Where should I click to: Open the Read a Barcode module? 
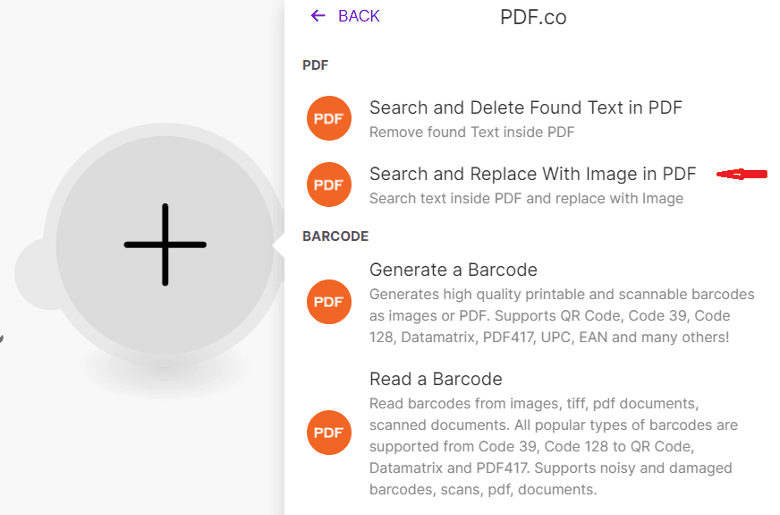(435, 379)
